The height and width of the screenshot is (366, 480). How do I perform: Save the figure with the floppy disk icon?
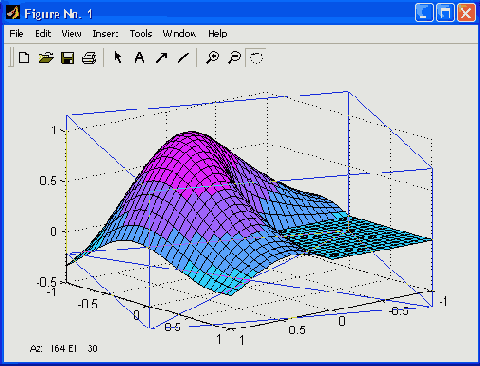(68, 58)
